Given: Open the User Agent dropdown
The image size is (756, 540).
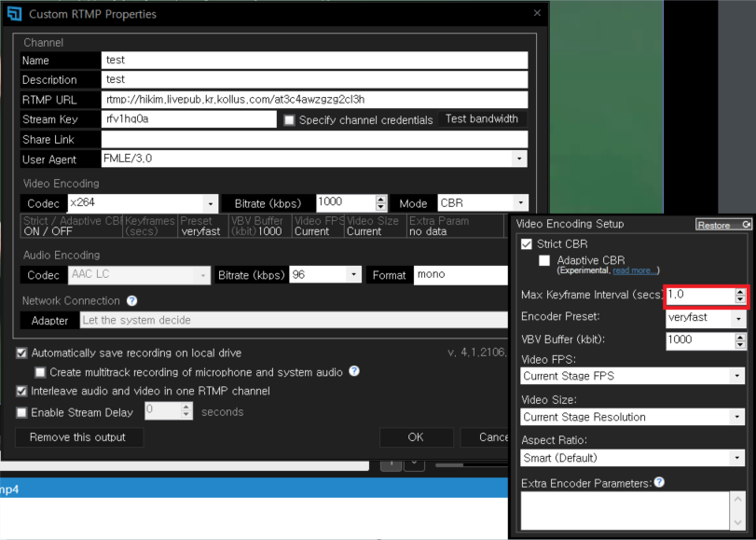Looking at the screenshot, I should [519, 159].
